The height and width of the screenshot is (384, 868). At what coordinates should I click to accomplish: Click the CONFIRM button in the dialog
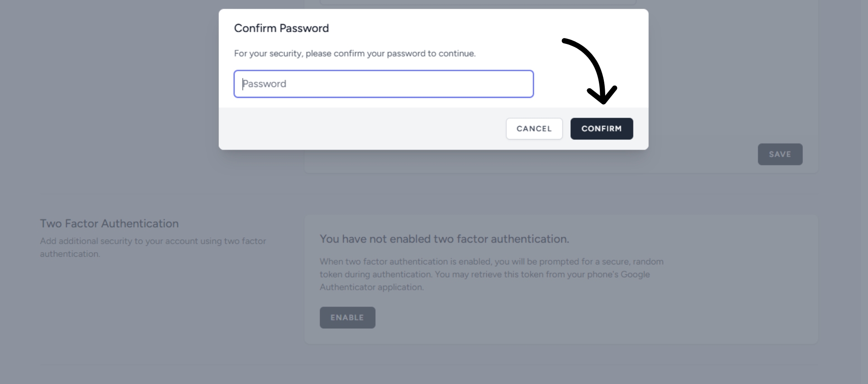tap(602, 129)
